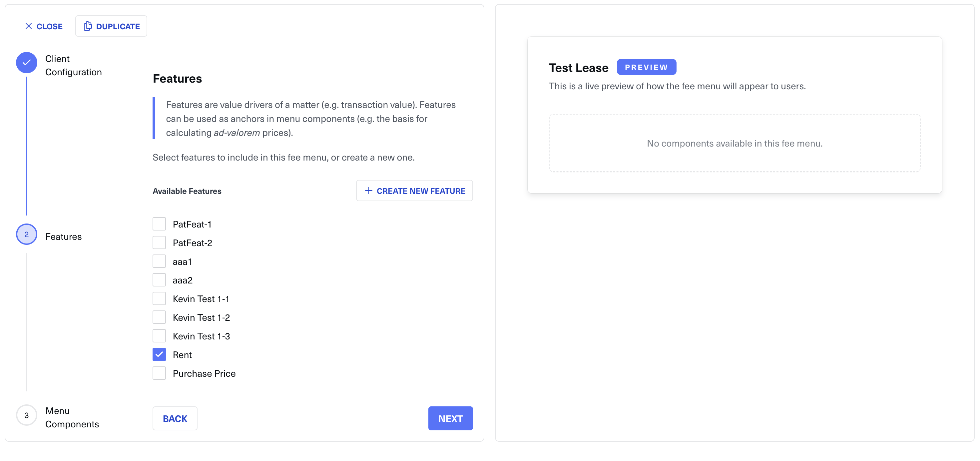
Task: Click Create New Feature button
Action: (414, 191)
